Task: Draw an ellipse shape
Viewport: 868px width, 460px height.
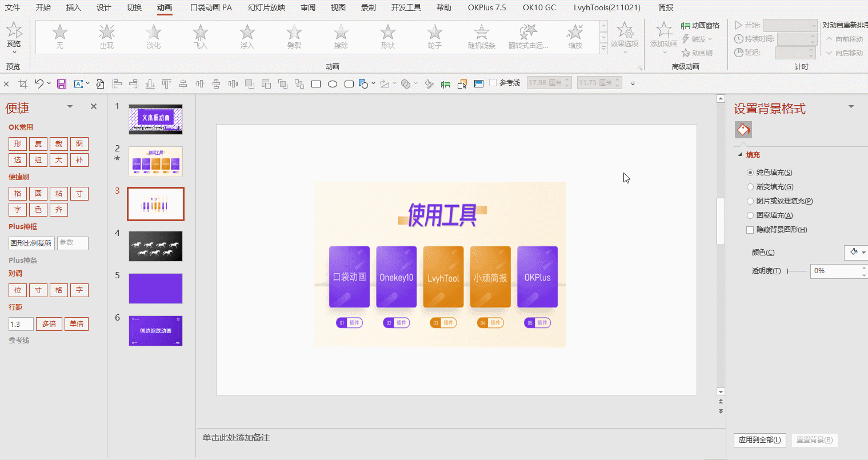Action: (x=333, y=84)
